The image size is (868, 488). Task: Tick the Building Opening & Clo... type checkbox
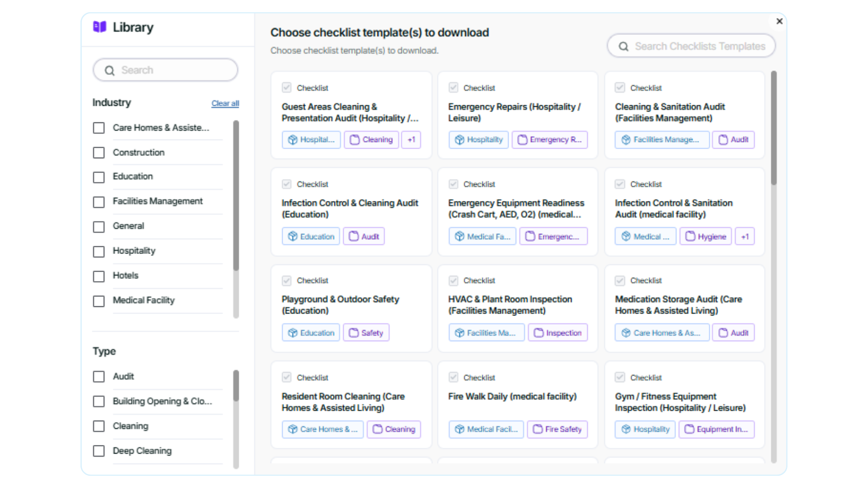[99, 402]
